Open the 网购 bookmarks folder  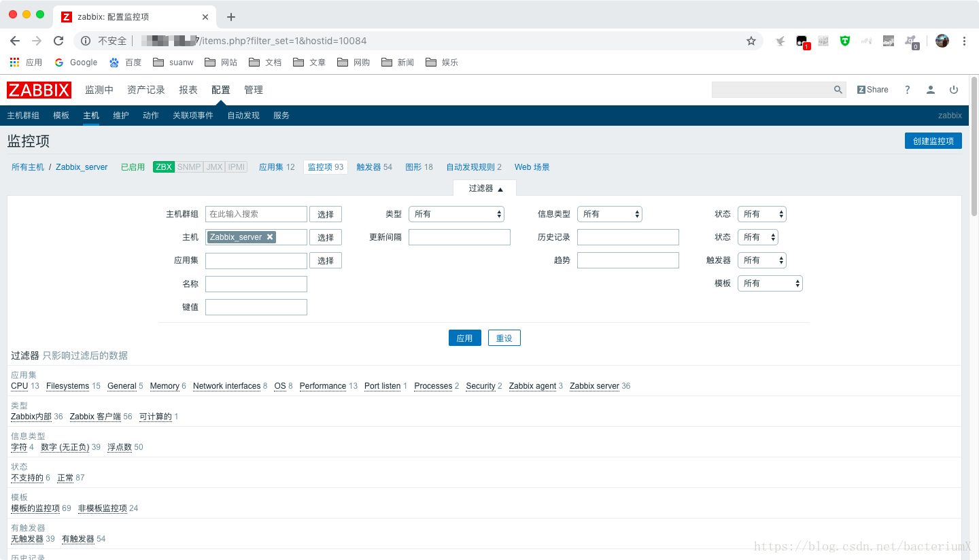point(354,62)
